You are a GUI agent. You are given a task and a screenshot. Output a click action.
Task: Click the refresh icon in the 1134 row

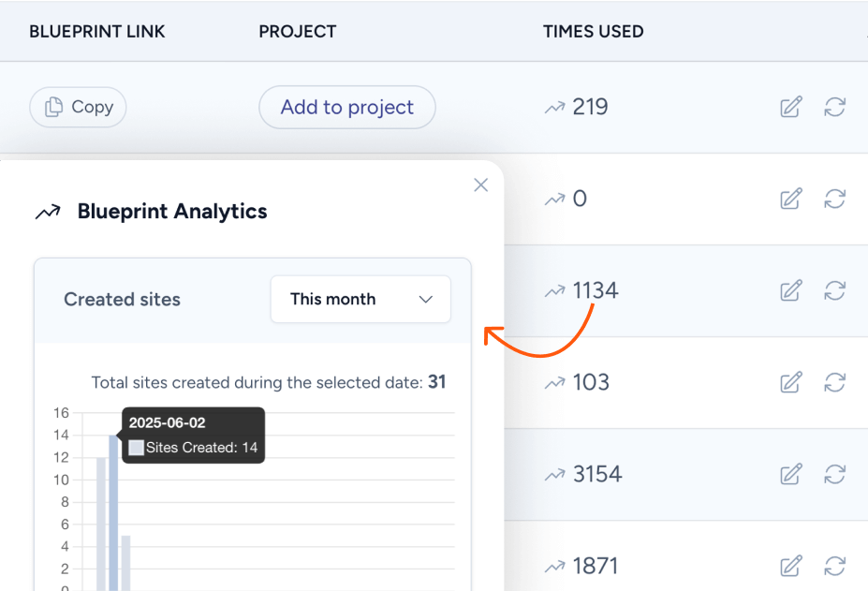[x=834, y=290]
